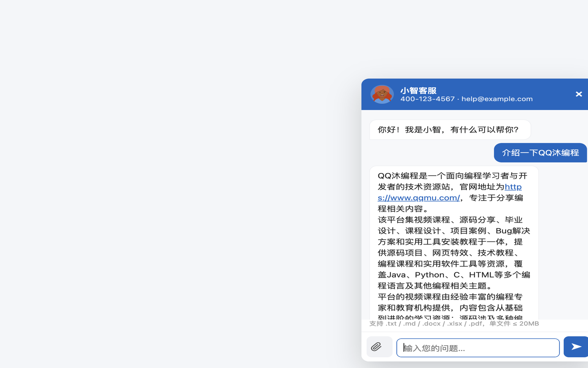This screenshot has width=588, height=368.
Task: Click the sentence starting 该平台集视频课程
Action: point(454,253)
